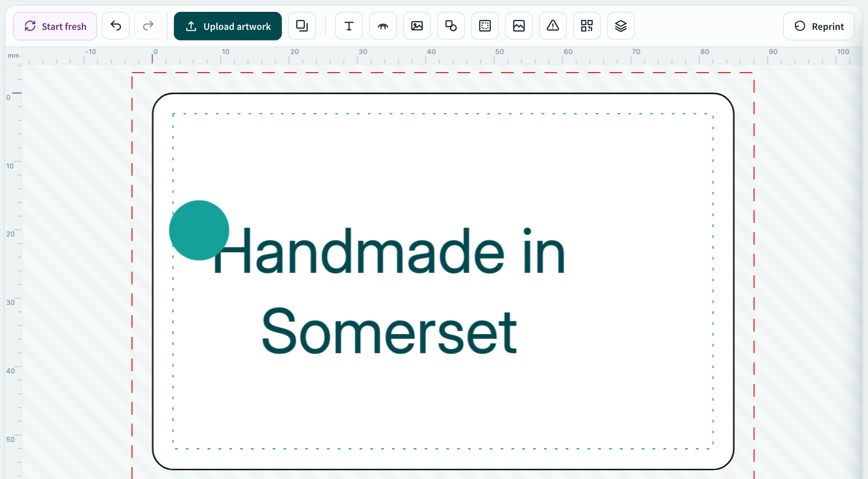The image size is (868, 479).
Task: Open the shapes tool
Action: [x=451, y=26]
